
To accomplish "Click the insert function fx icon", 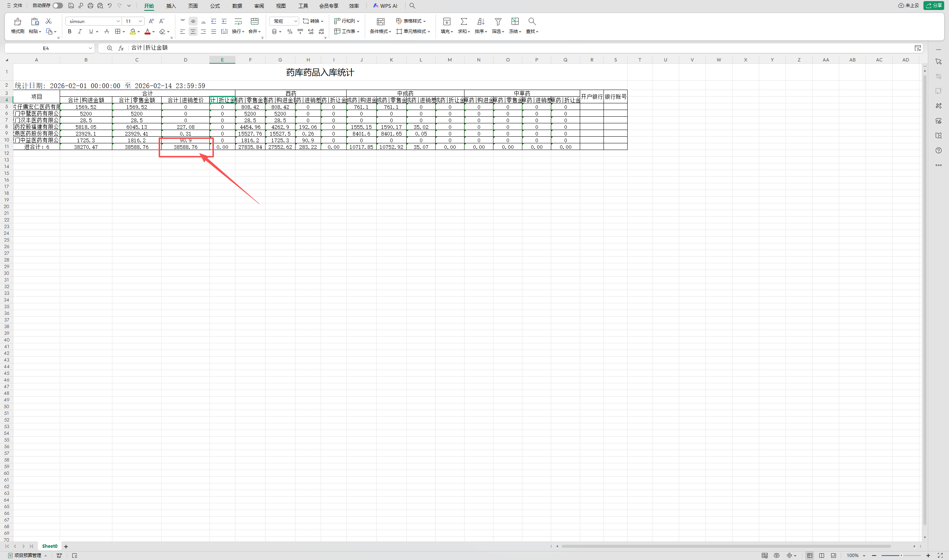I will click(121, 48).
